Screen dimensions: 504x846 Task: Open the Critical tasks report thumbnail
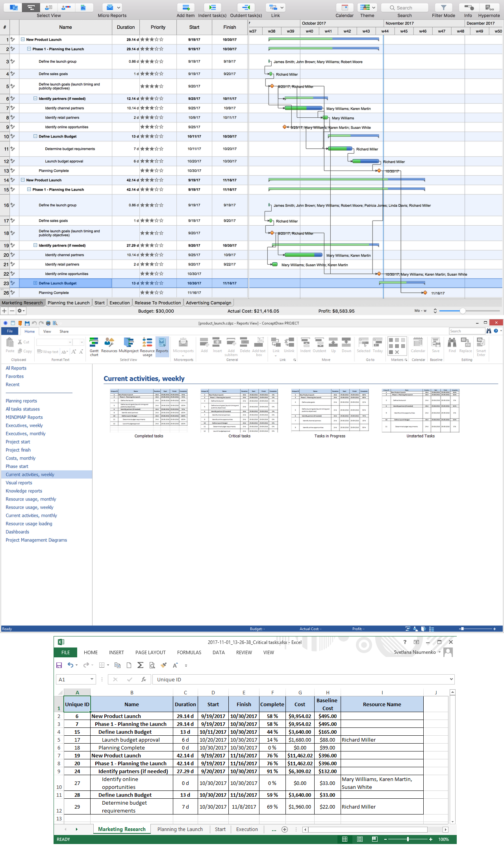point(239,411)
